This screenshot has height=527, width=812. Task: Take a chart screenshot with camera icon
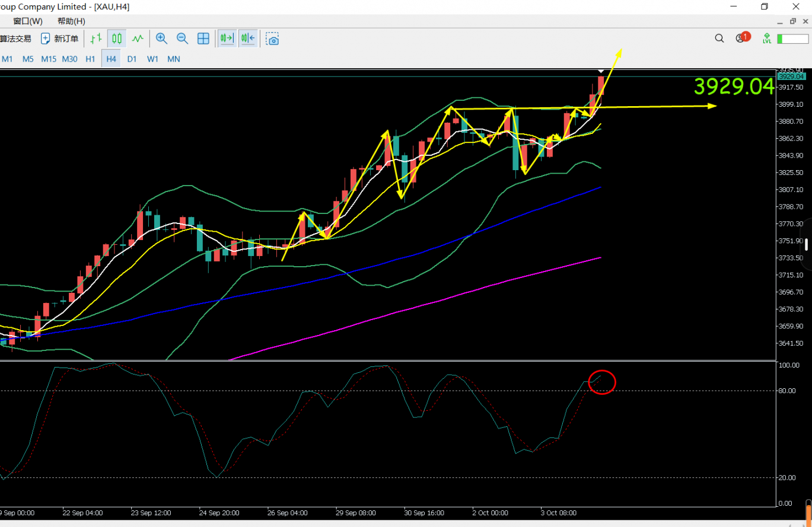click(272, 39)
